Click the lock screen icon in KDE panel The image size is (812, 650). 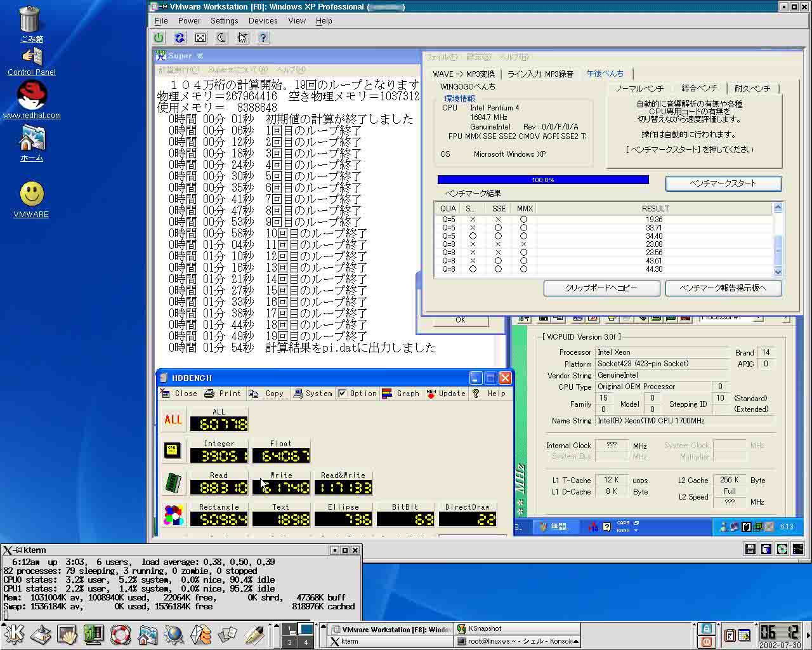706,628
